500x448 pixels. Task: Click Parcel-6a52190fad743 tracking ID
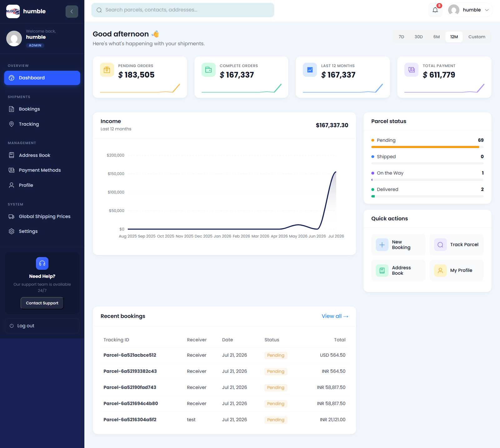tap(130, 387)
